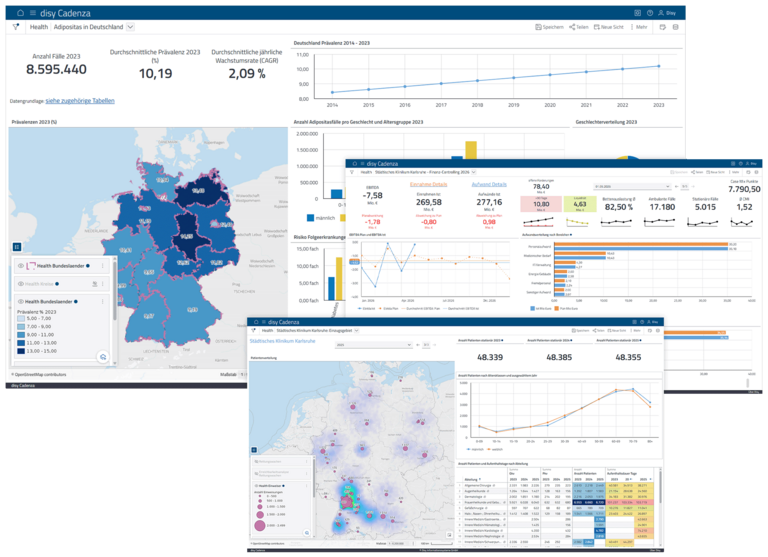Expand Adipositas in Deutschland title dropdown
768x557 pixels.
point(130,27)
